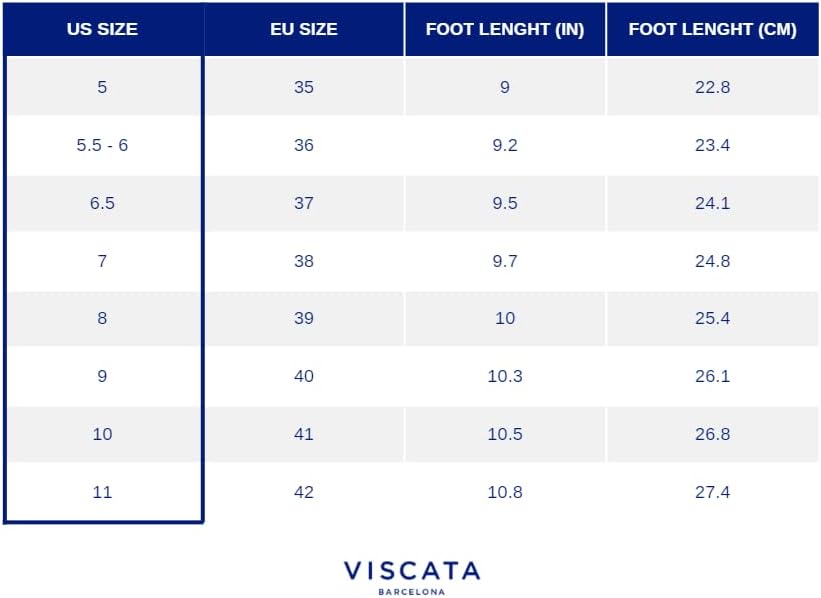The height and width of the screenshot is (598, 821).
Task: Click the FOOT LENGHT (CM) header
Action: click(x=712, y=29)
